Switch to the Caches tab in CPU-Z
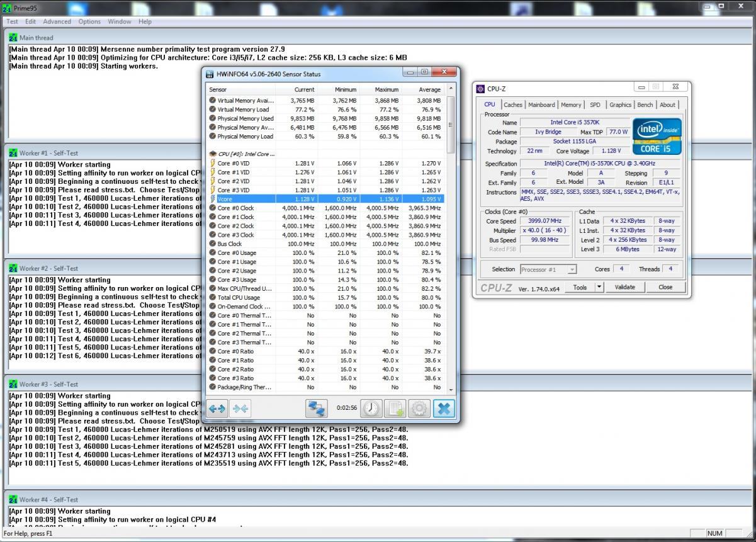Screen dimensions: 756x542 [x=512, y=105]
